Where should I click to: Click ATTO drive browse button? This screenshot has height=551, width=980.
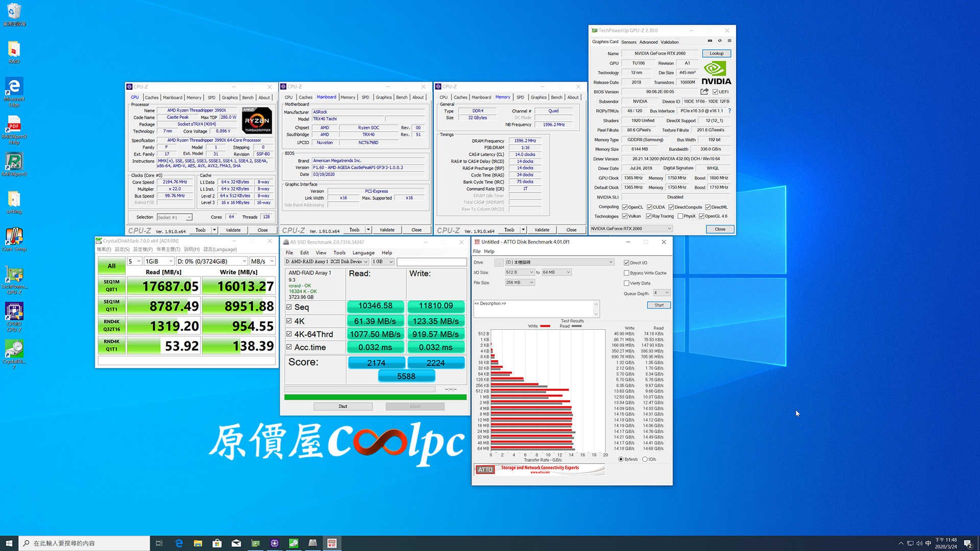point(499,262)
